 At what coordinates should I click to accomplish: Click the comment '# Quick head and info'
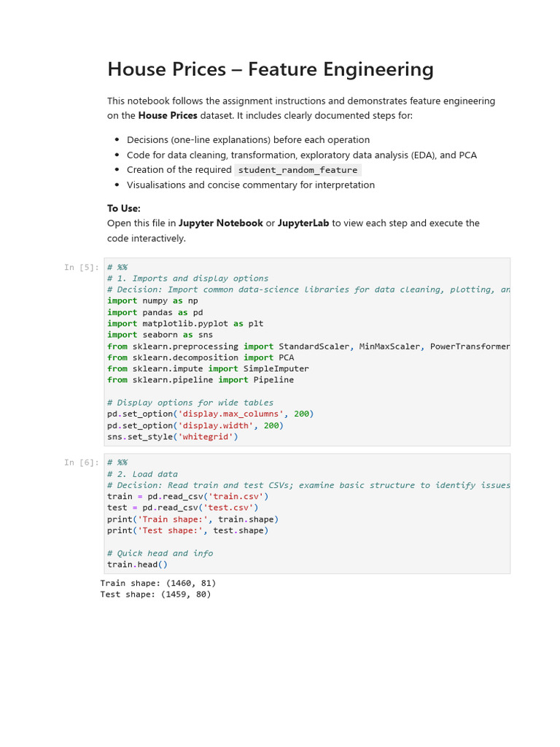pyautogui.click(x=160, y=554)
